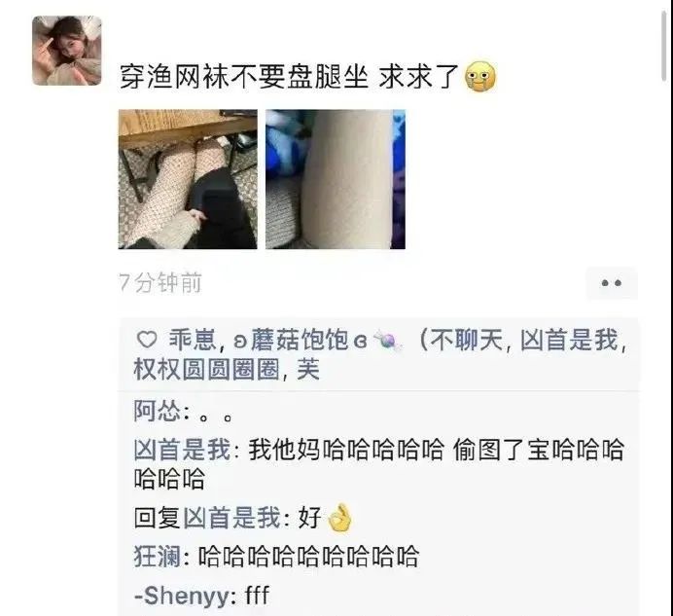This screenshot has width=673, height=616.
Task: Open liker 权权圆圆圈圈's profile
Action: point(207,370)
